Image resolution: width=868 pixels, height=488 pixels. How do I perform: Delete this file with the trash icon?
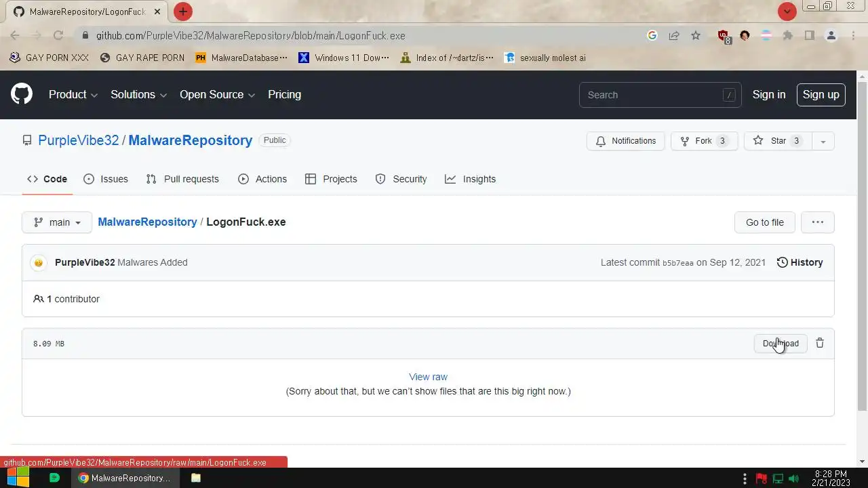820,343
